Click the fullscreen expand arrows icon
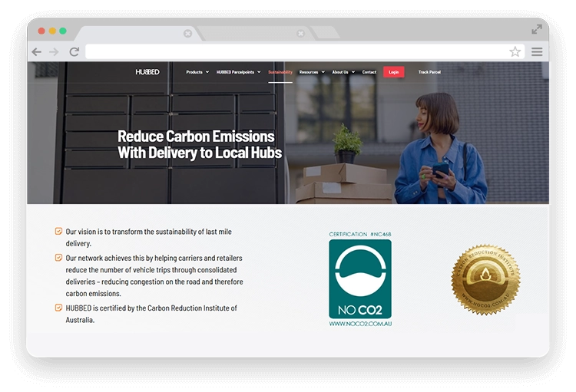The height and width of the screenshot is (392, 576). (x=537, y=29)
